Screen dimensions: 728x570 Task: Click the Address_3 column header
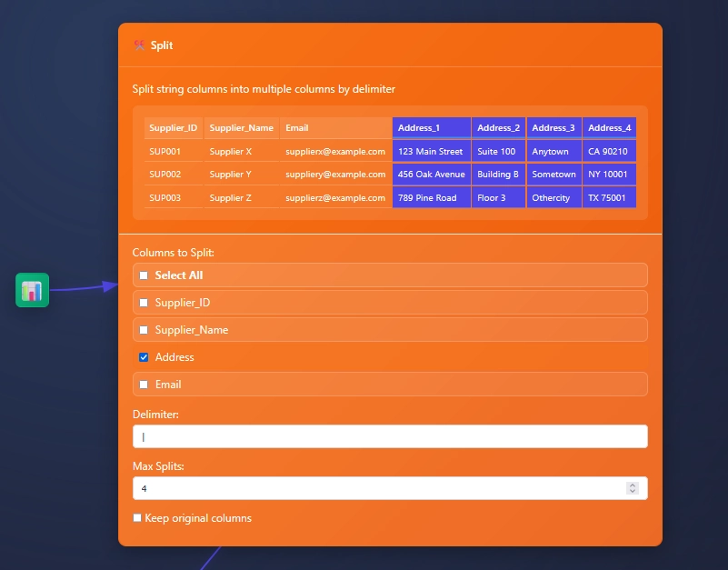(x=553, y=128)
